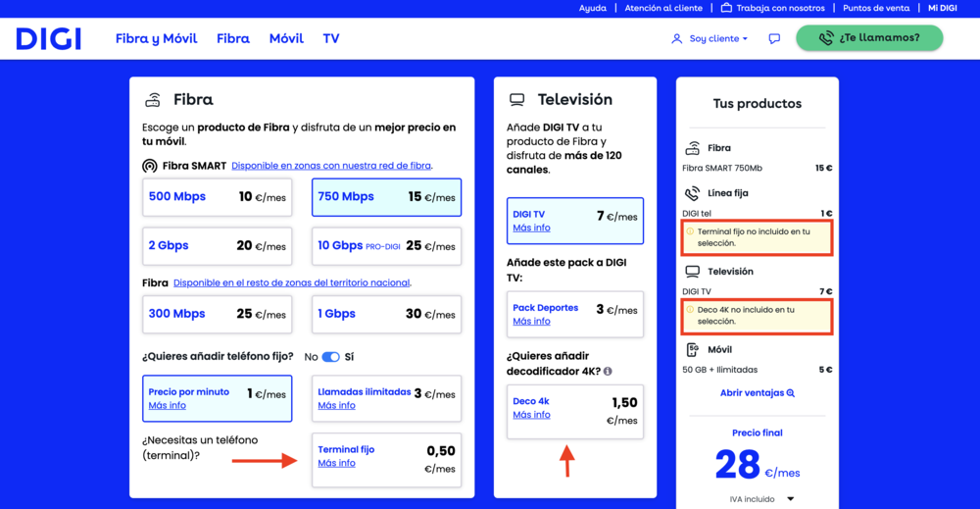The height and width of the screenshot is (509, 980).
Task: Click Más info under Llamadas ilimitadas
Action: 336,406
